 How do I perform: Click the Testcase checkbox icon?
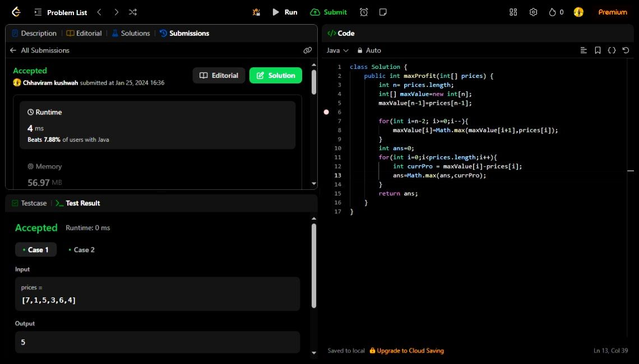15,203
